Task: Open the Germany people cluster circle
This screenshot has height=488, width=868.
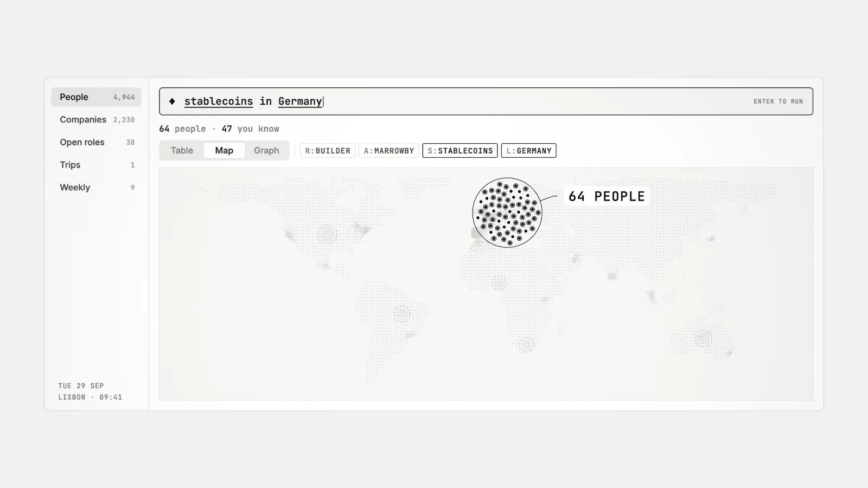Action: coord(507,213)
